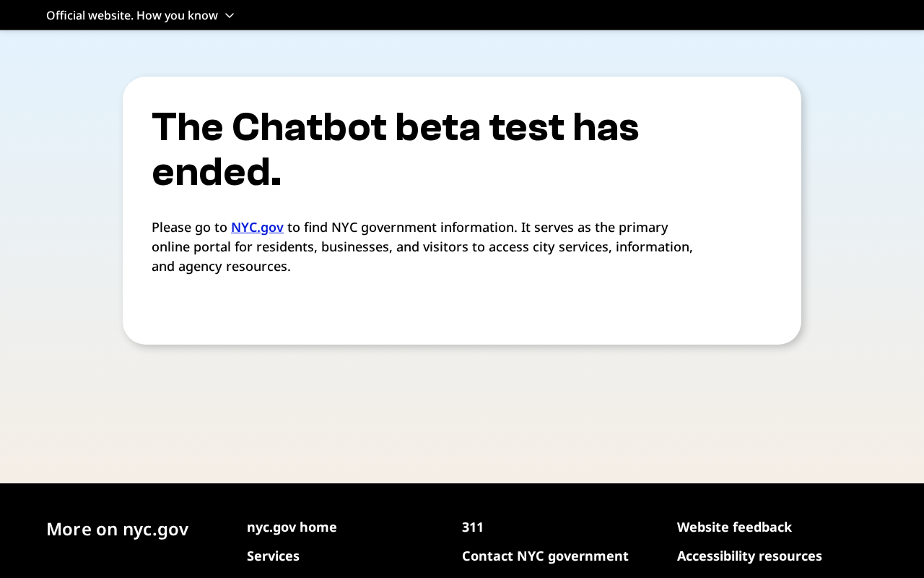Click 'to find NYC government information' text

click(401, 228)
